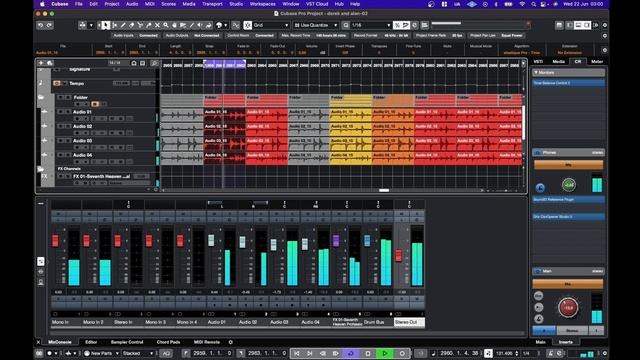Collapse the Monitors section in Control Room
640x360 pixels.
(x=536, y=73)
